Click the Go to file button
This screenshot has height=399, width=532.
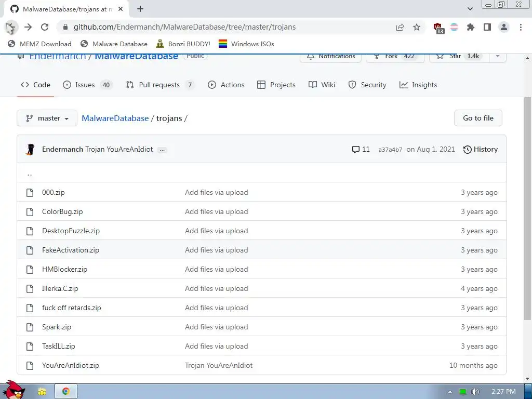pyautogui.click(x=478, y=118)
